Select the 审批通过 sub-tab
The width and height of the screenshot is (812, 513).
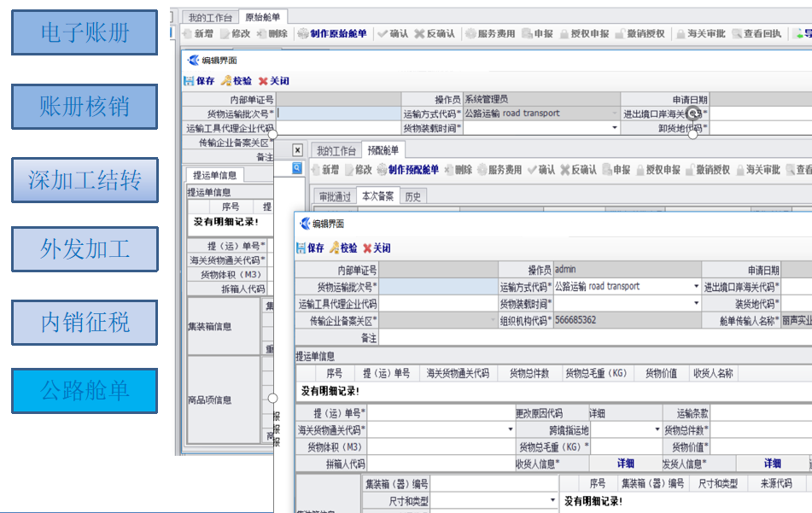pos(335,196)
